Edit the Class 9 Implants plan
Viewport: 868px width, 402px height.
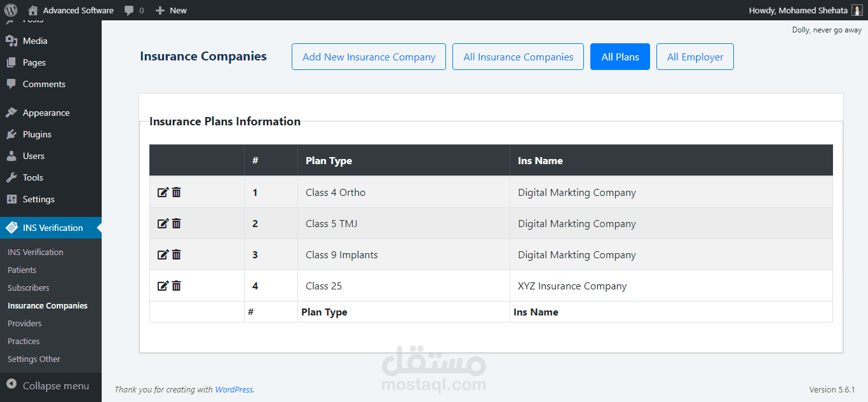click(x=163, y=254)
